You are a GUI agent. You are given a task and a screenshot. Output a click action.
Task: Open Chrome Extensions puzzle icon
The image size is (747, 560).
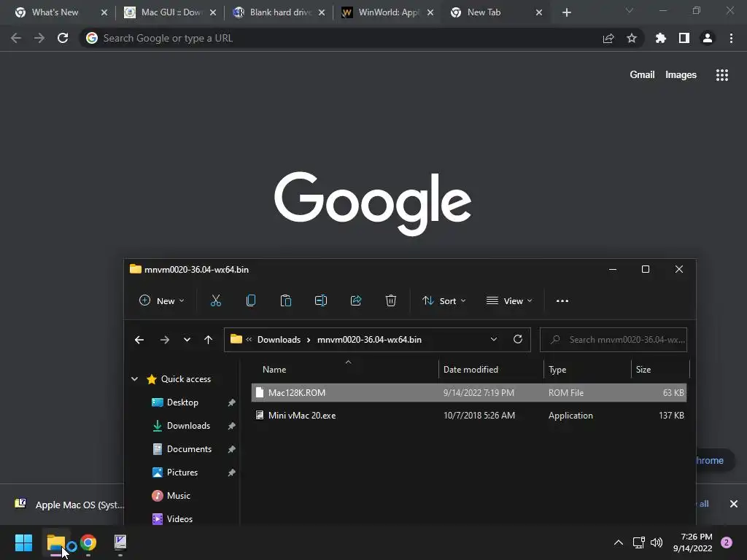point(661,38)
